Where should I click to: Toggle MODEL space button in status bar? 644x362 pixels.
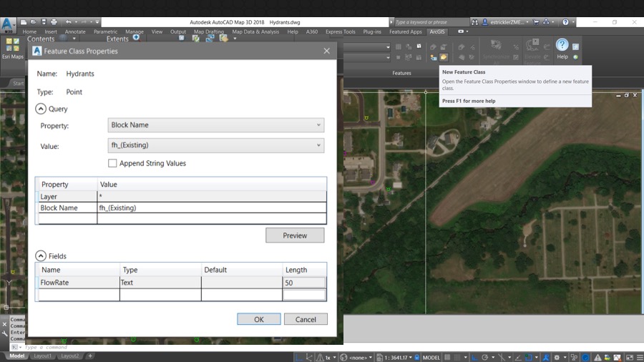[x=431, y=358]
